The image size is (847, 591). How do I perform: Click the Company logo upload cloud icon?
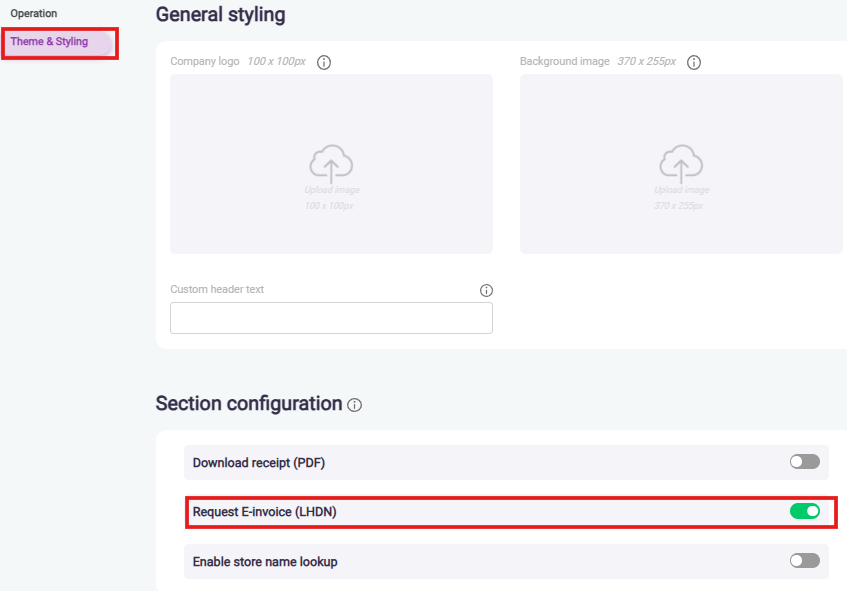click(331, 164)
